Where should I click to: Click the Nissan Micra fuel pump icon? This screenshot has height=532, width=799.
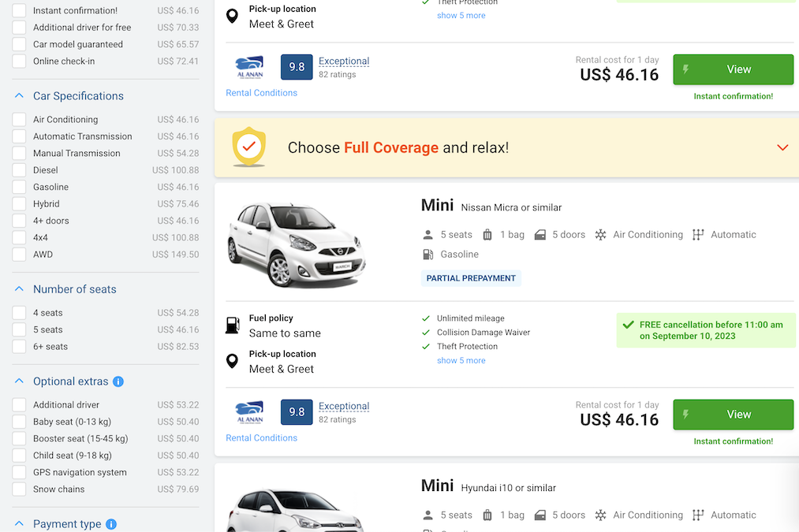(233, 325)
